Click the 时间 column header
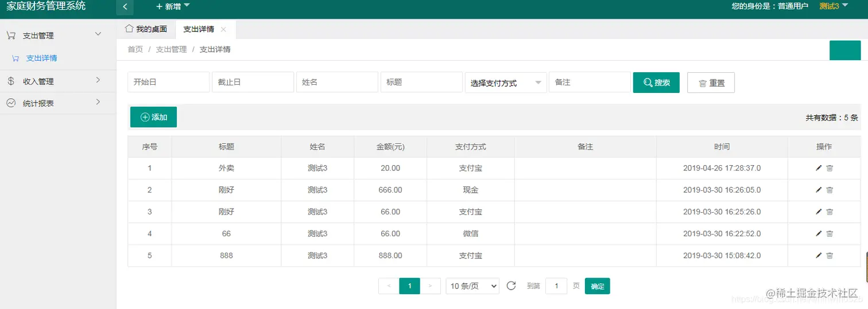Image resolution: width=868 pixels, height=309 pixels. click(722, 147)
